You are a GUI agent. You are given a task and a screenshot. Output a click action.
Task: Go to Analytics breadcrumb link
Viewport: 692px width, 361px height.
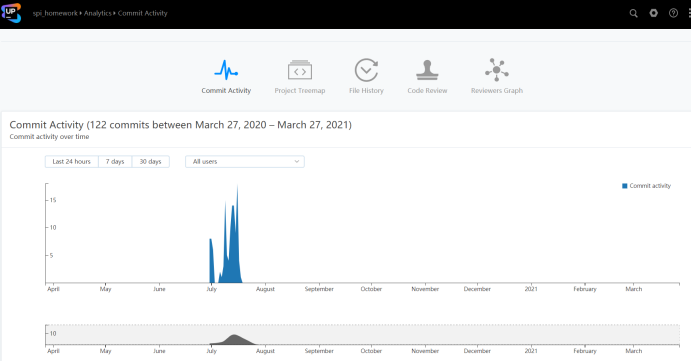point(98,13)
